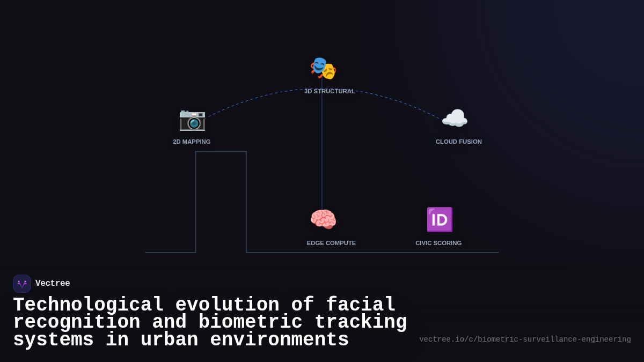The image size is (644, 362).
Task: Click the Vectree brand name text
Action: 53,283
